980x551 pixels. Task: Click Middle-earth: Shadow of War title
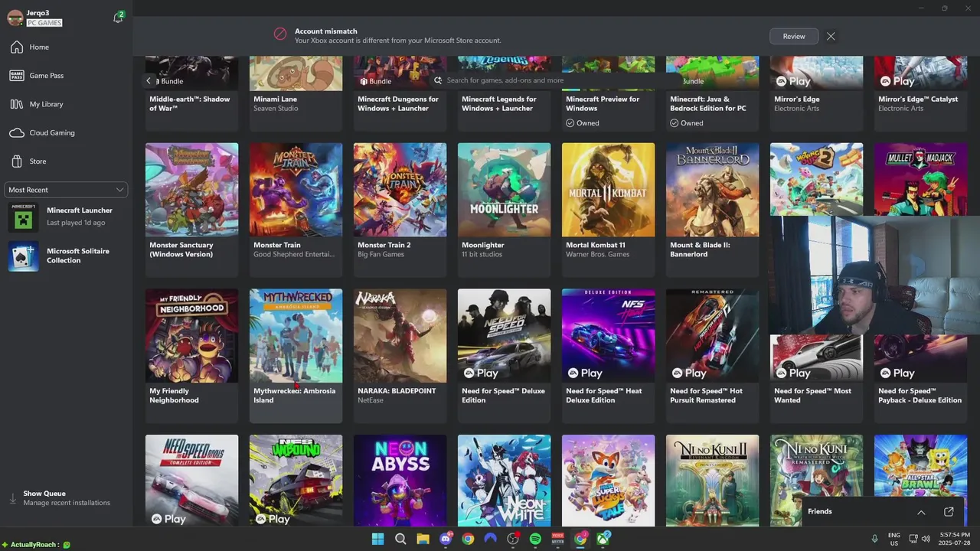tap(189, 104)
